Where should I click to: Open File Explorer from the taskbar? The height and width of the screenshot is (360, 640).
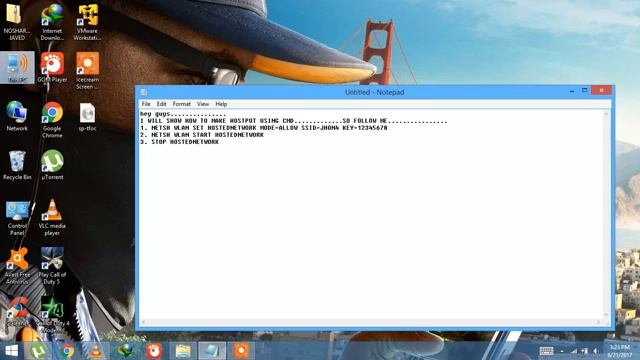point(183,351)
